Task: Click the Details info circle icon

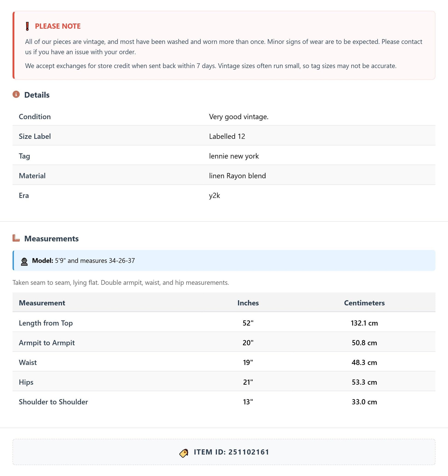Action: pos(16,94)
